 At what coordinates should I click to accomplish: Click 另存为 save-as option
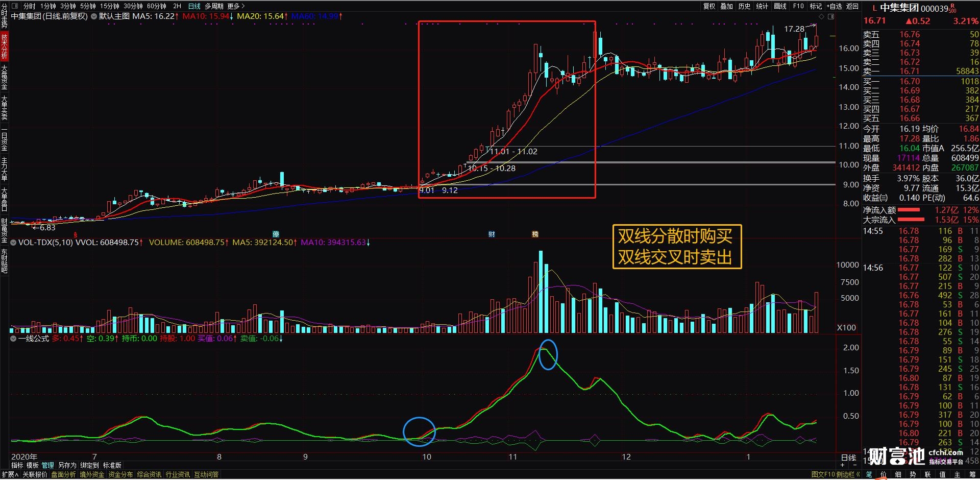pos(67,465)
